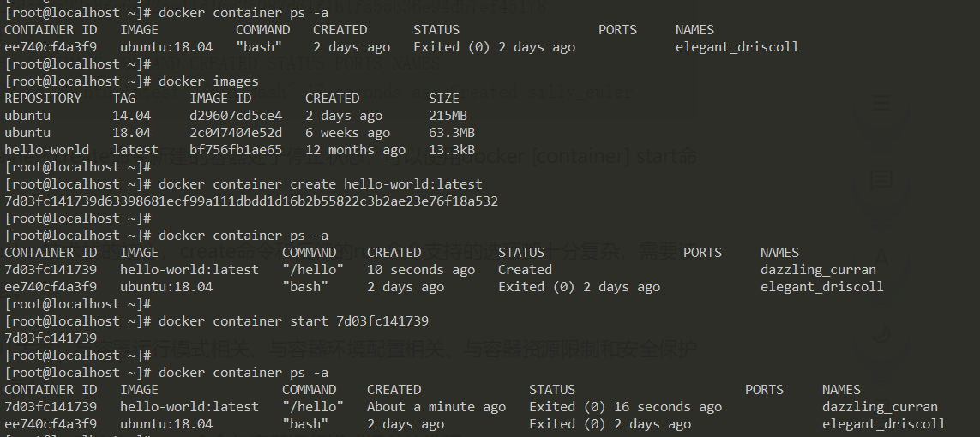Click dazzling_curran in the Exited 16 seconds row
Image resolution: width=980 pixels, height=437 pixels.
pos(880,407)
